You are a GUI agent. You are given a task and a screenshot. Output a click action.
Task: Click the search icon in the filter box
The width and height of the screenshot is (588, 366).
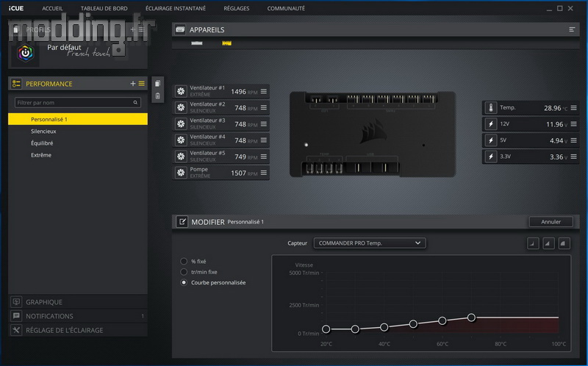tap(135, 102)
